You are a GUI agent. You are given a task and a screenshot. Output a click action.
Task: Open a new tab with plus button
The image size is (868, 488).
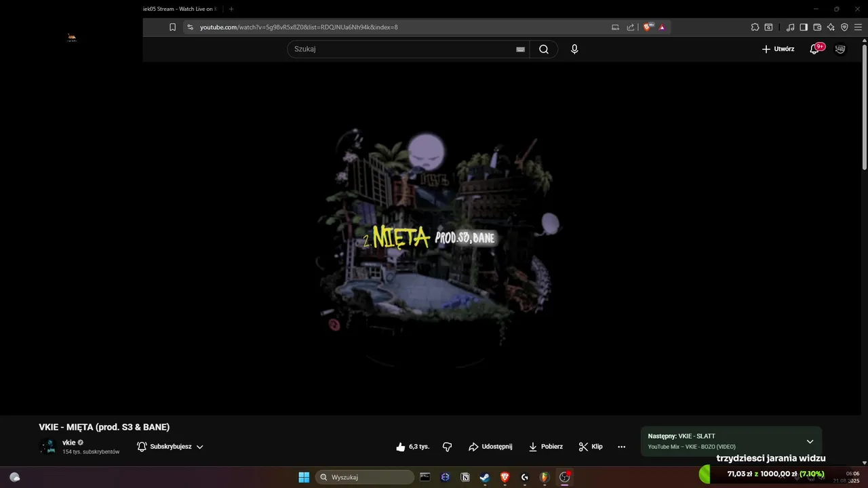click(231, 9)
